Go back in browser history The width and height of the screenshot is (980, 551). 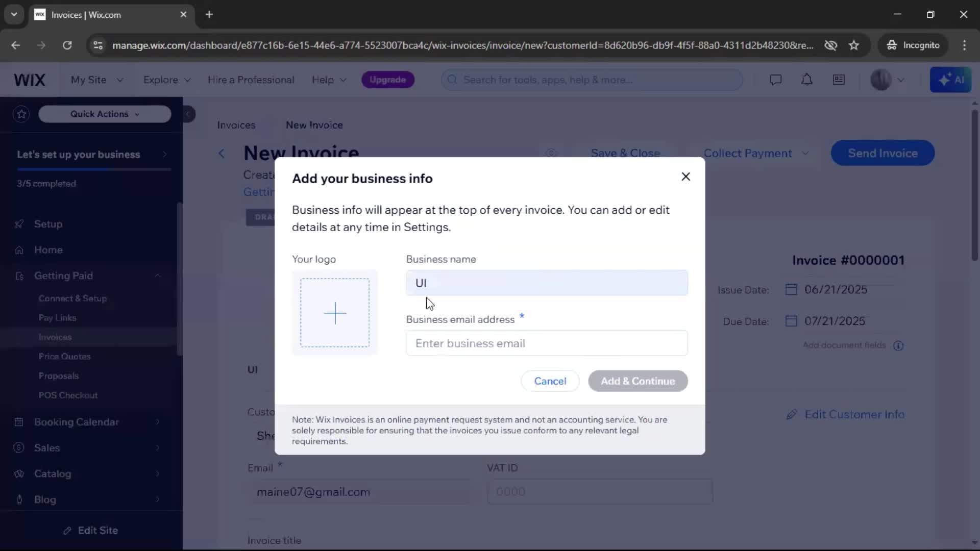pos(15,45)
